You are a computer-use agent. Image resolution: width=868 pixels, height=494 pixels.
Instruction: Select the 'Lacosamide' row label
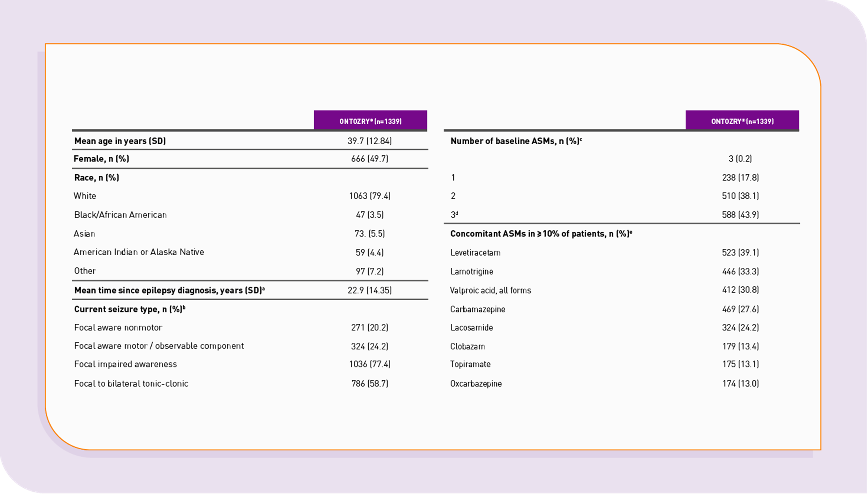click(471, 328)
